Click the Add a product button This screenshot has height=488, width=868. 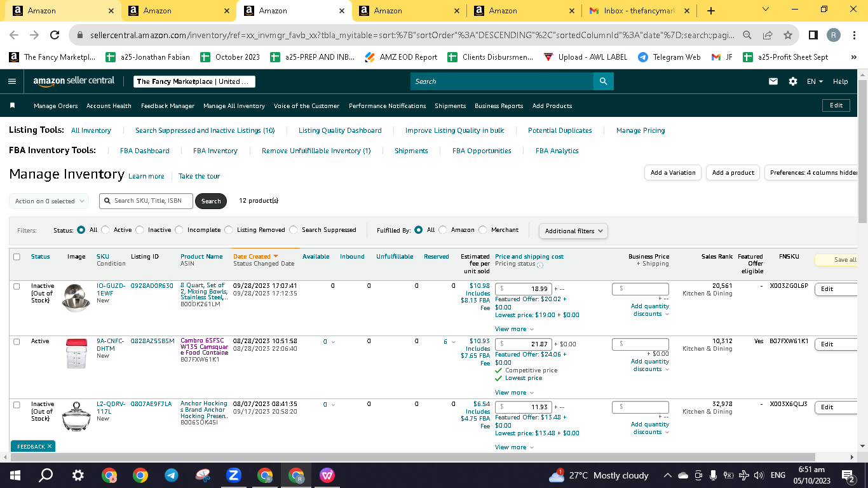[x=733, y=172]
